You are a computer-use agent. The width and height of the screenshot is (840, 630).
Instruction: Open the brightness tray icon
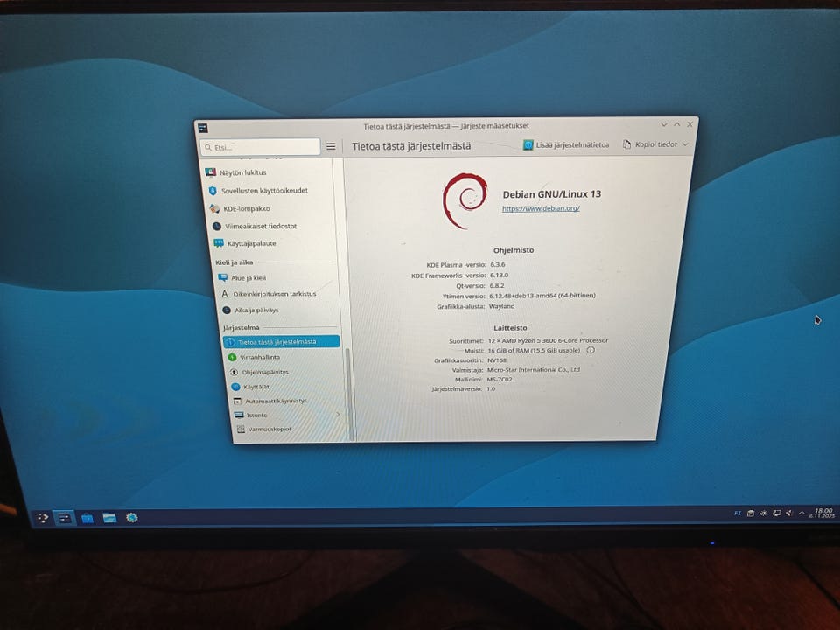(x=763, y=514)
